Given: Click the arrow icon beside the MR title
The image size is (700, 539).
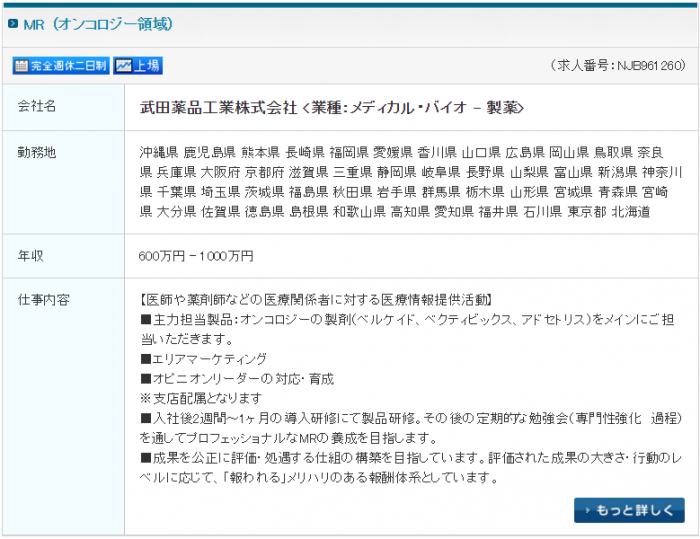Looking at the screenshot, I should (x=13, y=24).
